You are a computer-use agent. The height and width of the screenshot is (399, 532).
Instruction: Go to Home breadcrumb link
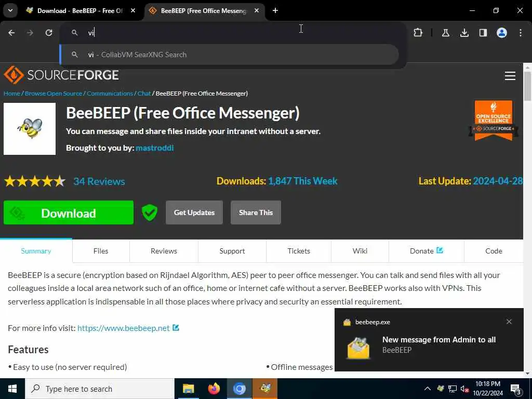pyautogui.click(x=12, y=94)
